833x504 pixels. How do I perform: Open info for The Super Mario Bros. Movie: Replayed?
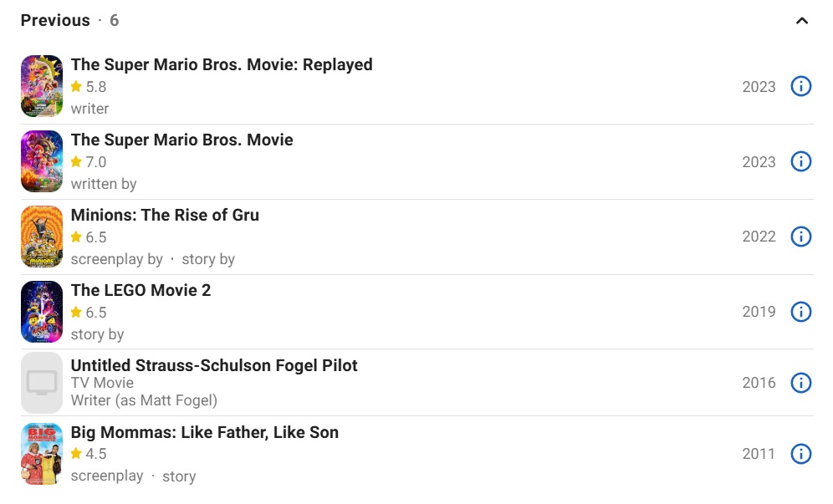coord(800,87)
